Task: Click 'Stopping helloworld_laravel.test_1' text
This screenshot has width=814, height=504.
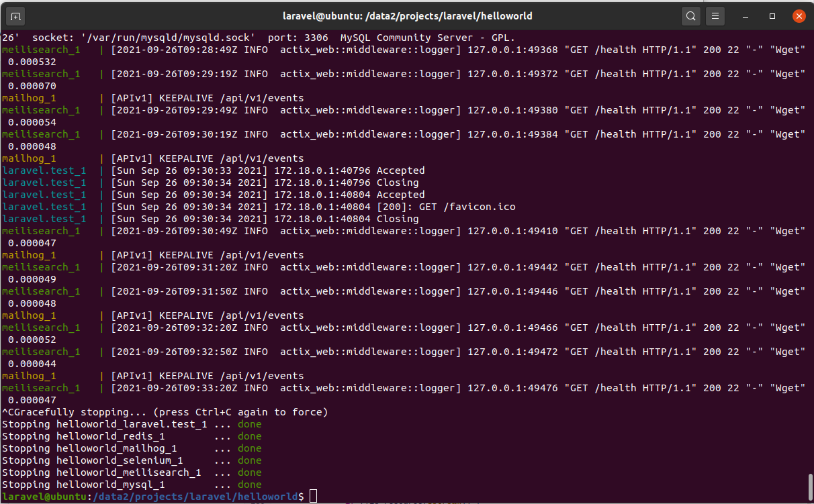Action: coord(105,424)
